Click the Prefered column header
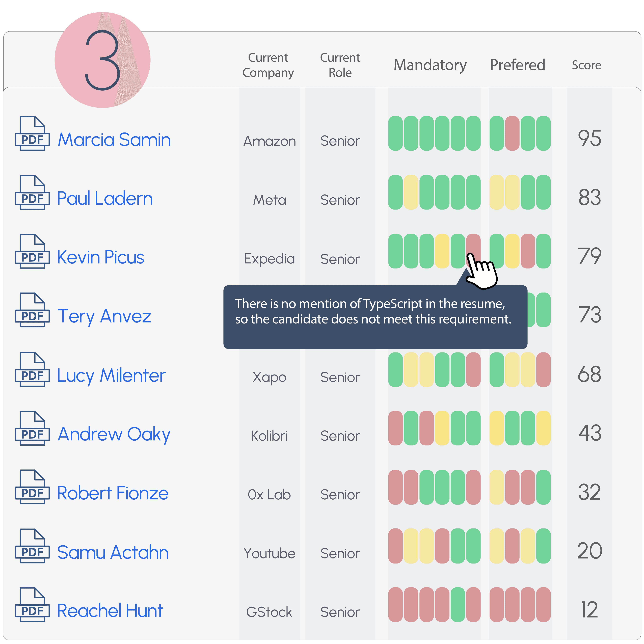Image resolution: width=644 pixels, height=644 pixels. pos(517,65)
